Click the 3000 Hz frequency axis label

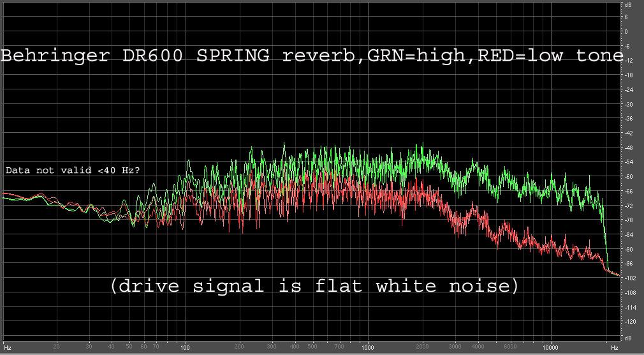(x=455, y=347)
